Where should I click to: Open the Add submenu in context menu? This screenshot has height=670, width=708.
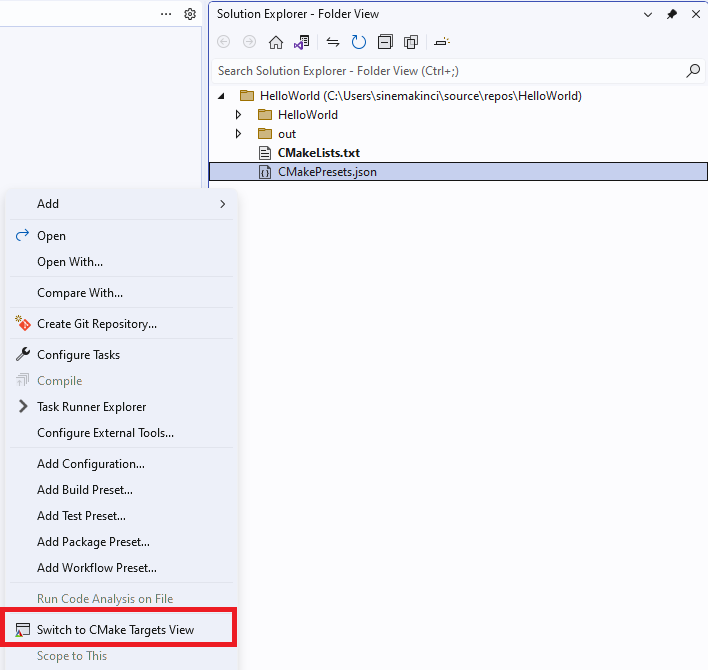pyautogui.click(x=121, y=204)
